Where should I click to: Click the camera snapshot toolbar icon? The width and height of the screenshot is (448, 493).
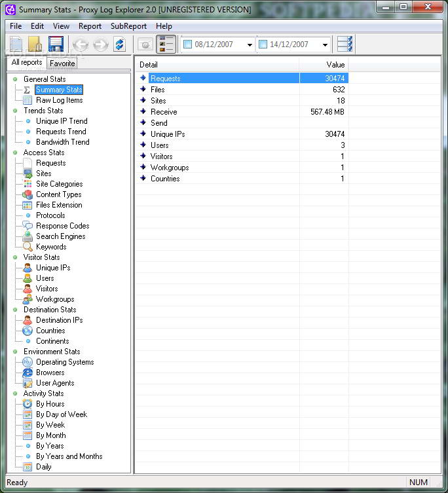click(145, 45)
